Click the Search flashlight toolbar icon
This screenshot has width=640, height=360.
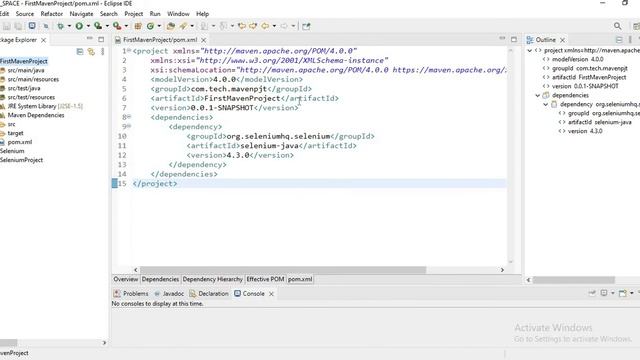[x=183, y=26]
